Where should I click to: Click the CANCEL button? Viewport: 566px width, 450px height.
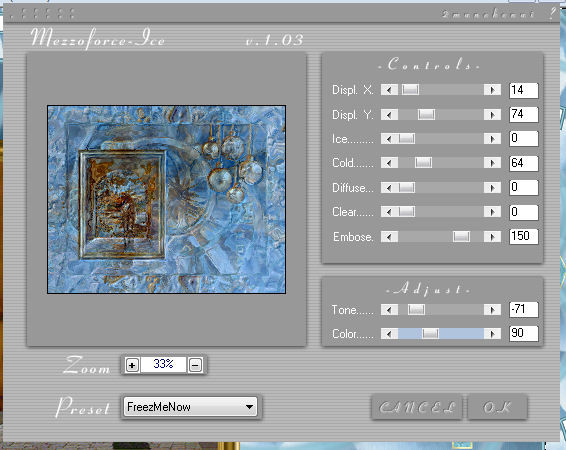point(417,407)
